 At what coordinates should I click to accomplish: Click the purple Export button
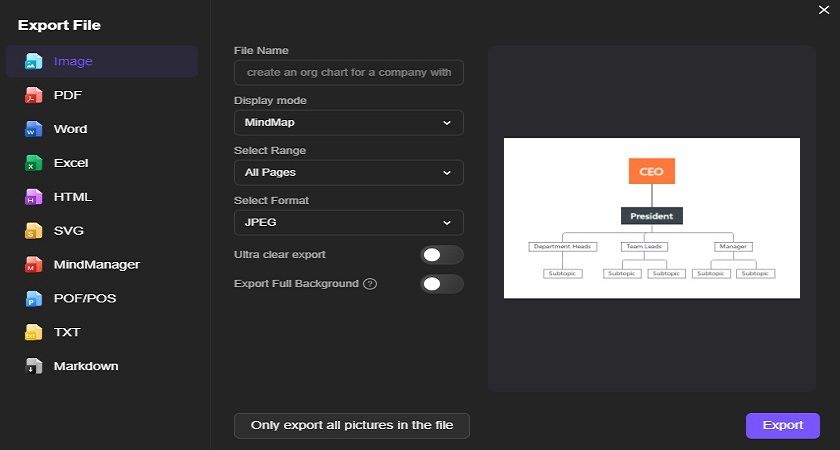pos(783,425)
